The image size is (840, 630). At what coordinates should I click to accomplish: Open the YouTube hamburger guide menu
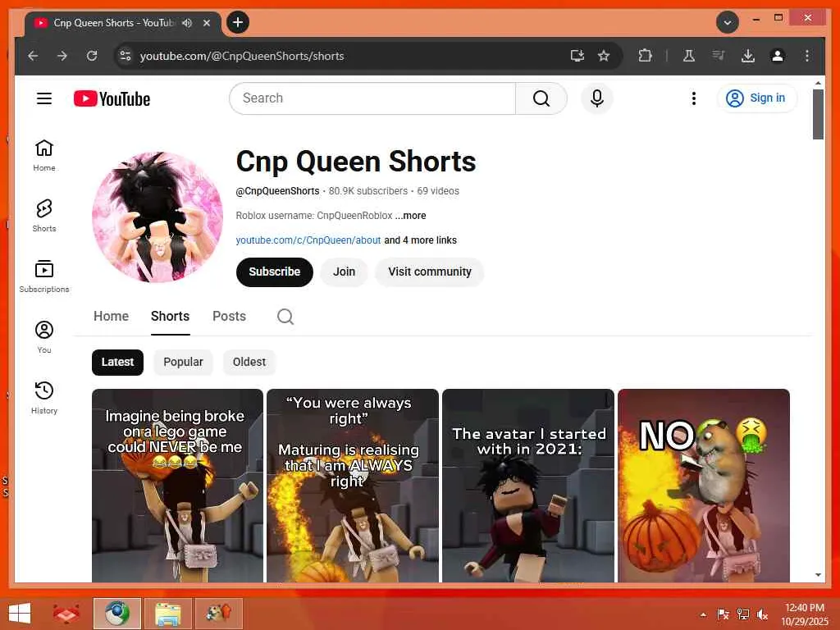44,98
